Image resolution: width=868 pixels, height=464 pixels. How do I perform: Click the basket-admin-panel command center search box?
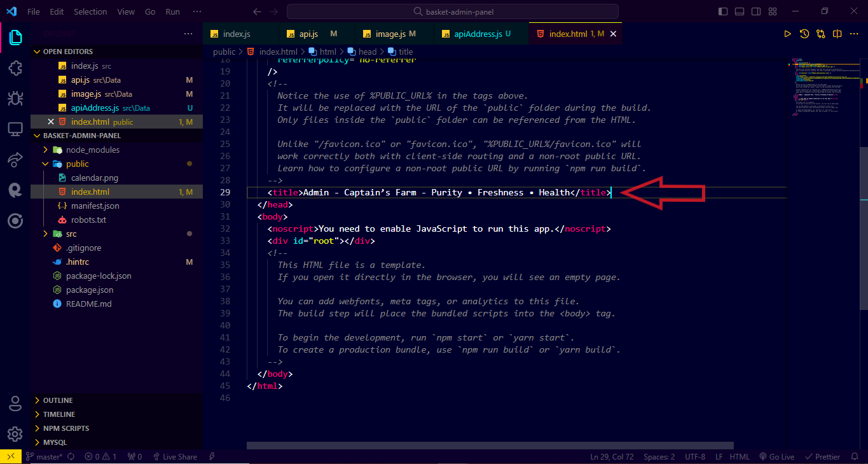point(453,11)
